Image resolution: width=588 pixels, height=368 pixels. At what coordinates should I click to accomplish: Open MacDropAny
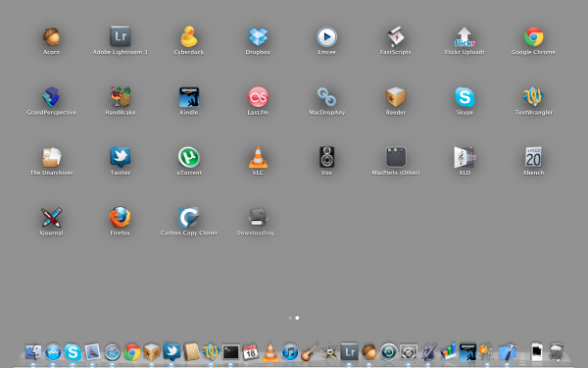coord(327,97)
